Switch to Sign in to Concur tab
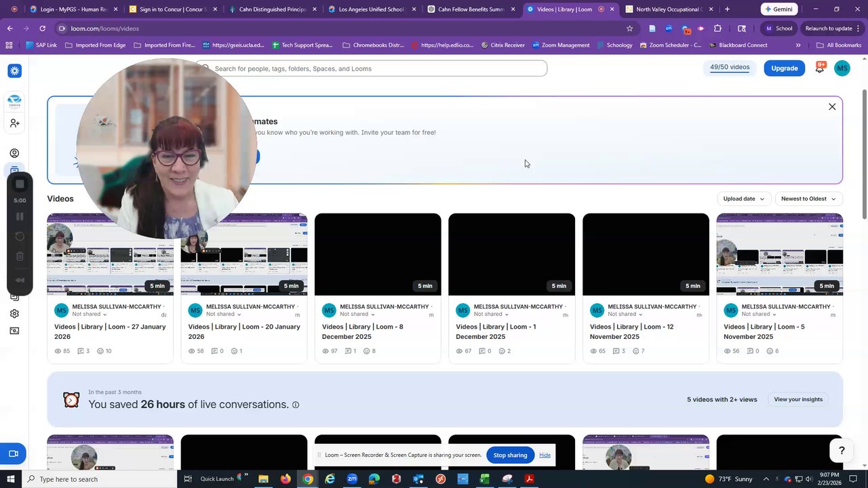 click(x=171, y=9)
